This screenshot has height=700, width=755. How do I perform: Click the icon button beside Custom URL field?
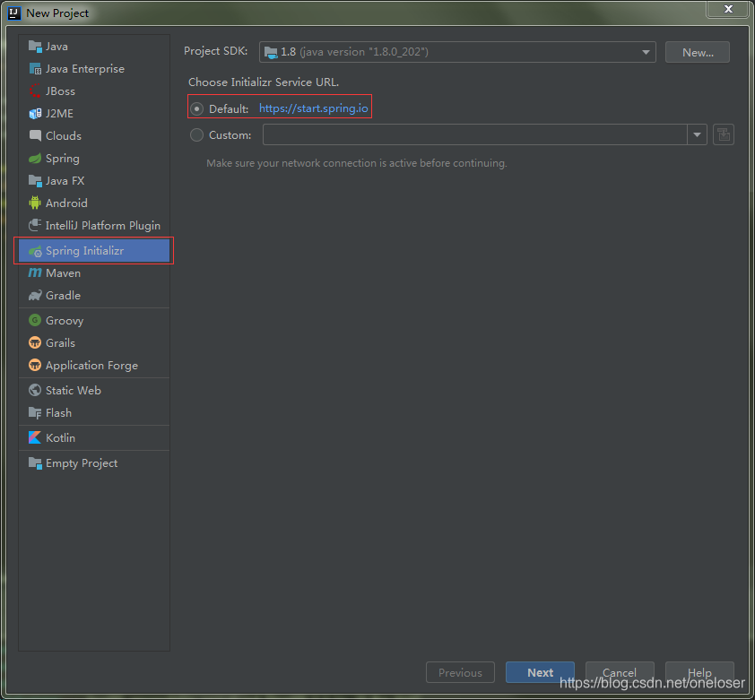[x=724, y=134]
